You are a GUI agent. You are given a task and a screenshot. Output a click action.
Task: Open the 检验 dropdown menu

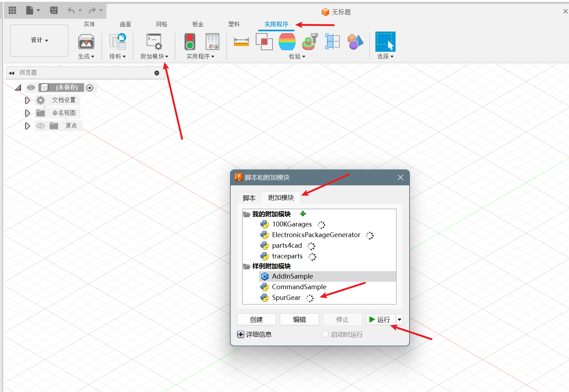coord(297,56)
